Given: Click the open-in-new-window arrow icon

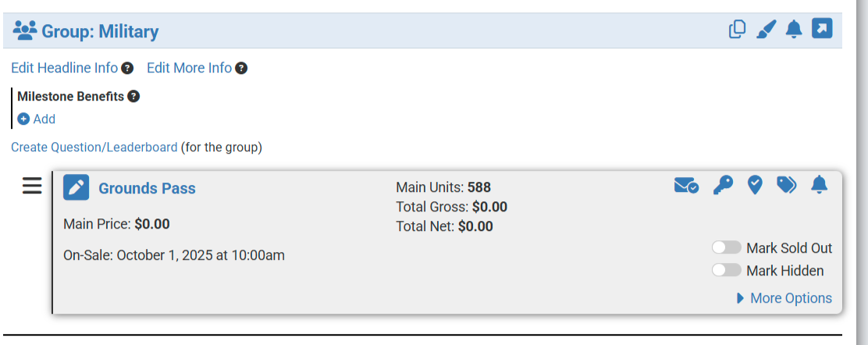Looking at the screenshot, I should click(x=822, y=29).
